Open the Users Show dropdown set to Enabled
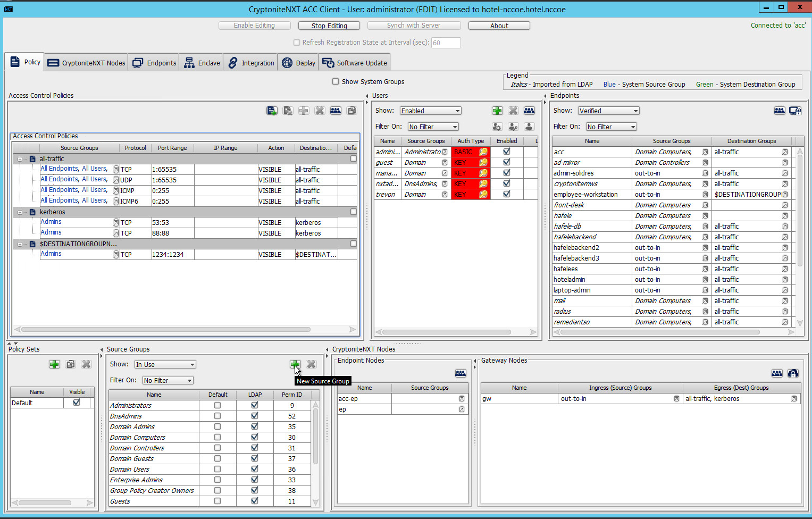Image resolution: width=812 pixels, height=519 pixels. click(x=431, y=111)
